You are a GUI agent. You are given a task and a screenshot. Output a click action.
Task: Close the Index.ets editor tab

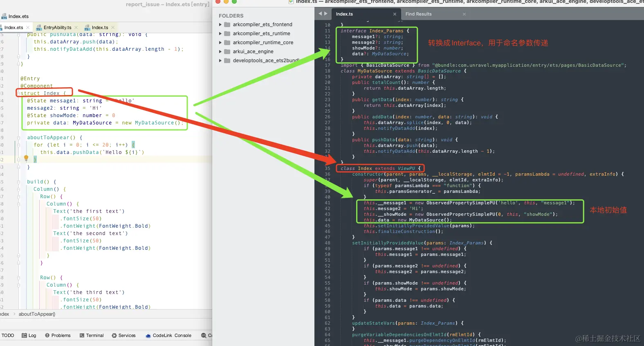(28, 27)
